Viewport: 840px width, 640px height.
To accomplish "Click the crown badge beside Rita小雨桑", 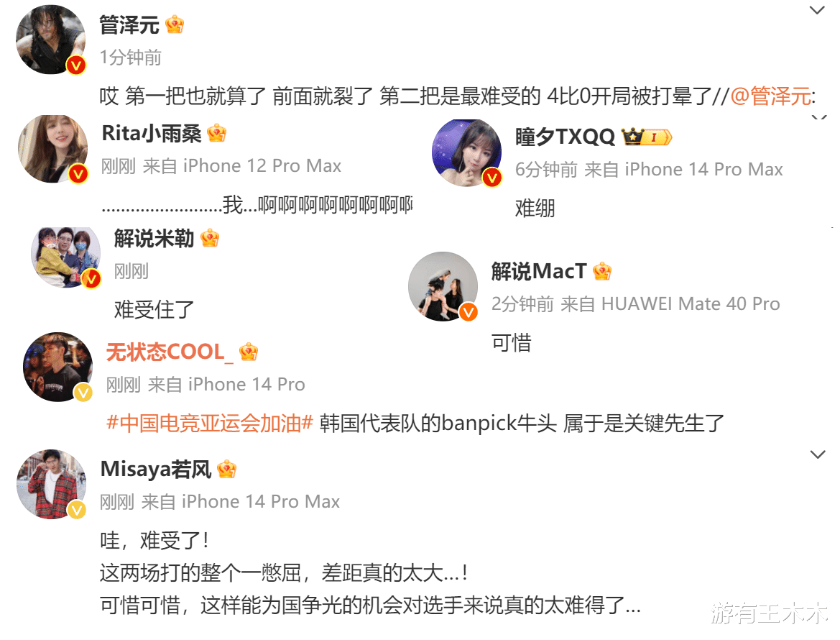I will tap(216, 133).
